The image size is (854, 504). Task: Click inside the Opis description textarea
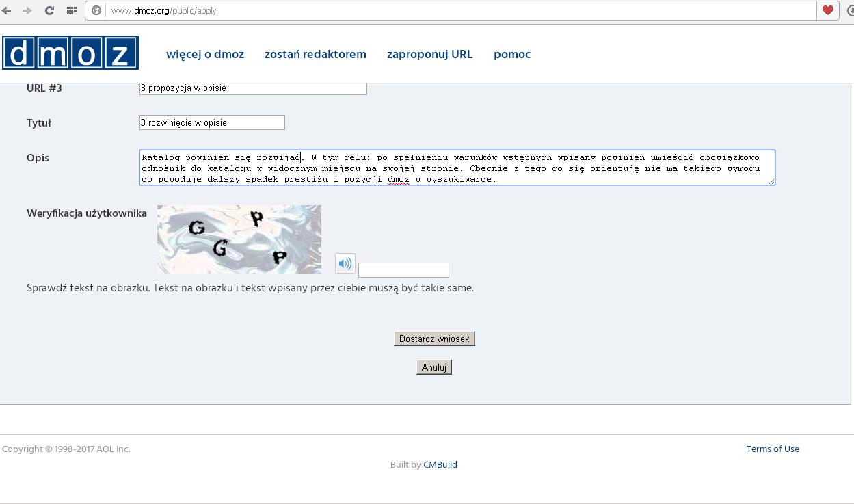[x=457, y=168]
